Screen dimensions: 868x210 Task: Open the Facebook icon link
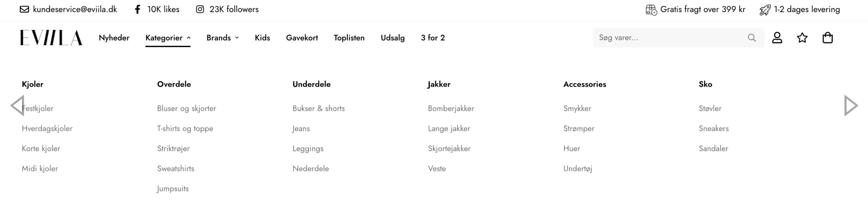[137, 9]
